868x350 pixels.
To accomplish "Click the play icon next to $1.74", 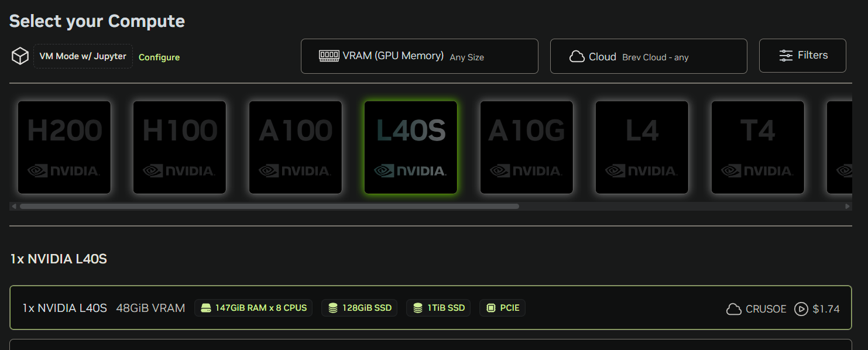I will click(801, 308).
